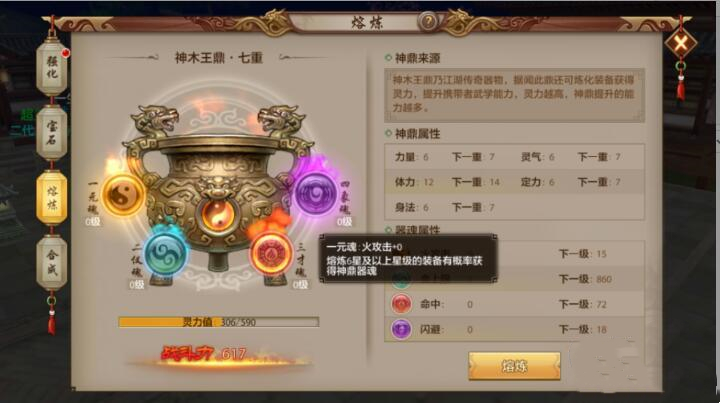Click the 神鼎属性 section header
The image size is (720, 403).
[417, 134]
